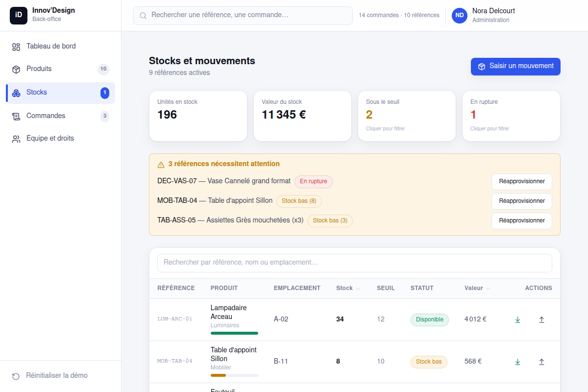The width and height of the screenshot is (588, 392).
Task: Open Tableau de bord page
Action: tap(60, 47)
